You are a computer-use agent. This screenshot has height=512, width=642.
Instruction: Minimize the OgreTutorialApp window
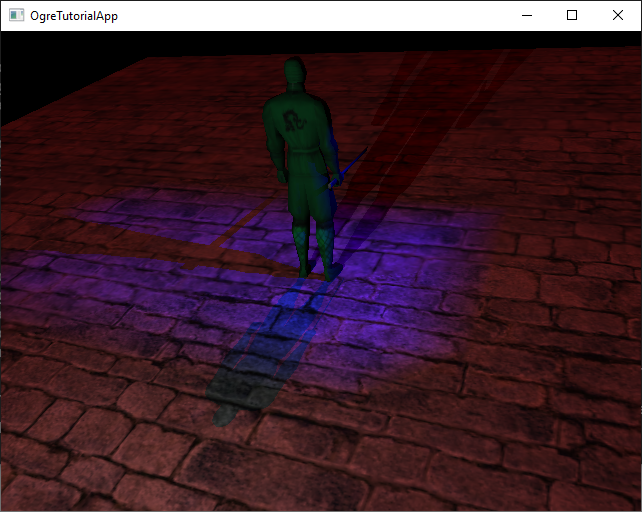tap(527, 16)
